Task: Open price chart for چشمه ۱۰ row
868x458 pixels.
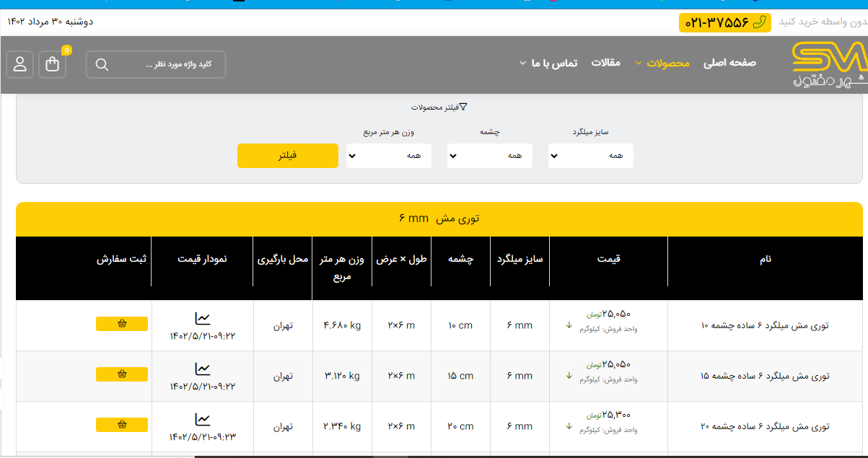Action: tap(203, 318)
